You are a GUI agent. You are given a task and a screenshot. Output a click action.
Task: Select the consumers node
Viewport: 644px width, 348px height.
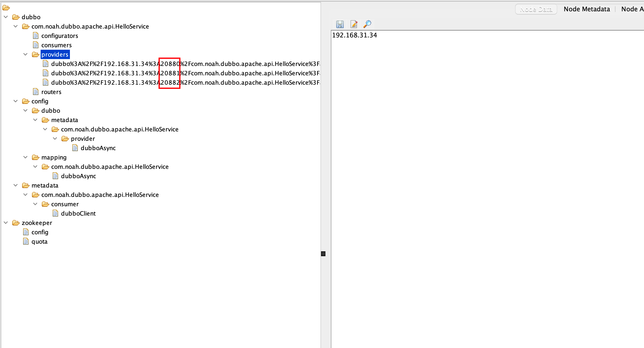click(x=57, y=45)
